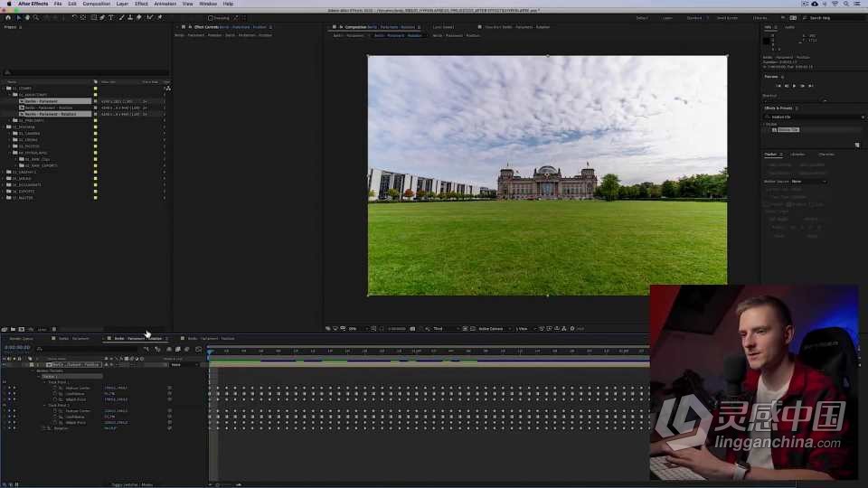Click the Search Help field
868x488 pixels.
click(833, 18)
